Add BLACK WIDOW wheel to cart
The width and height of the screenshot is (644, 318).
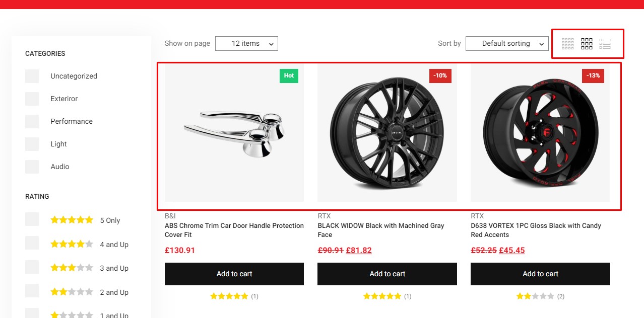tap(387, 274)
